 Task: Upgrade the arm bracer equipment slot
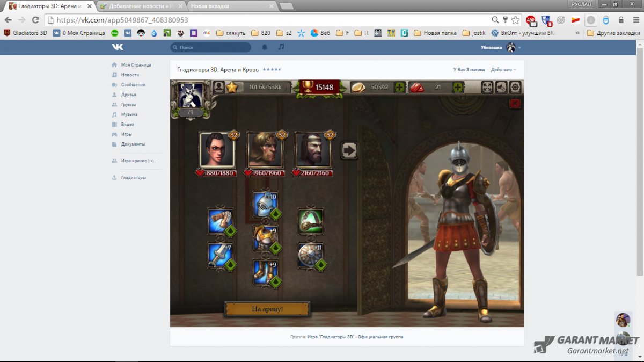pyautogui.click(x=221, y=222)
